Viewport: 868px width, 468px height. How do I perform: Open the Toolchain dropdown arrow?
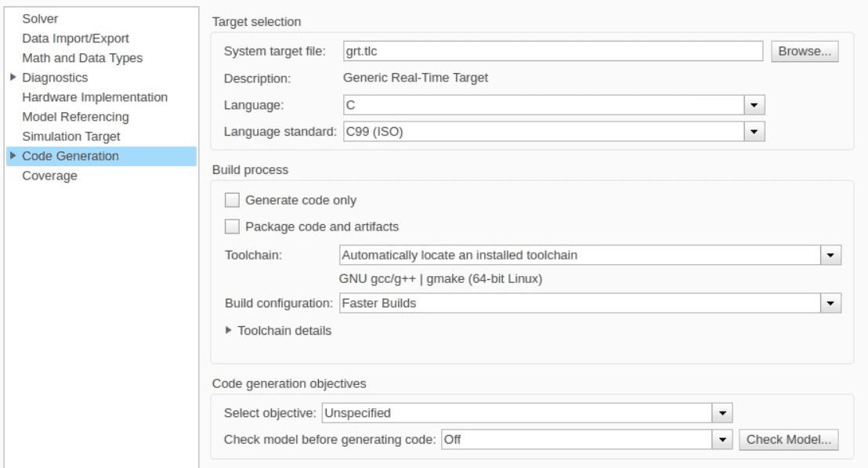830,255
